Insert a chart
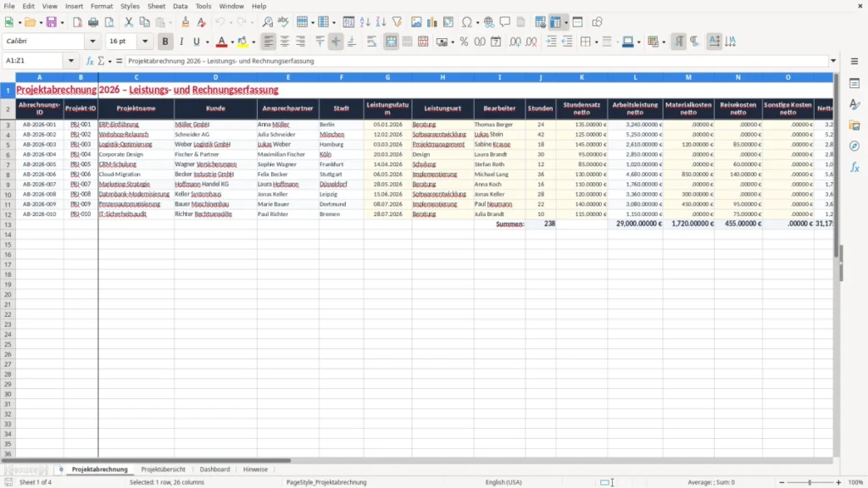 pos(432,22)
